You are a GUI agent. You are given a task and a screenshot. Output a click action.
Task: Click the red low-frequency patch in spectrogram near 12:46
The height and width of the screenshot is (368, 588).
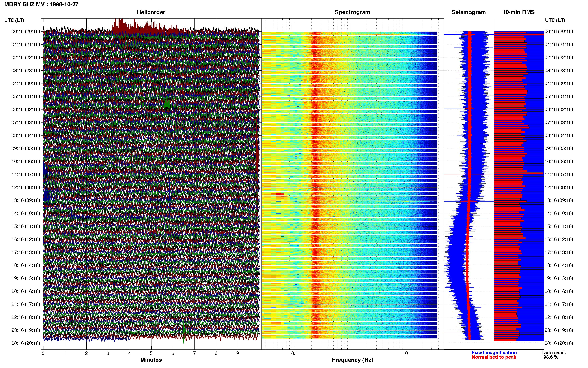[x=280, y=194]
